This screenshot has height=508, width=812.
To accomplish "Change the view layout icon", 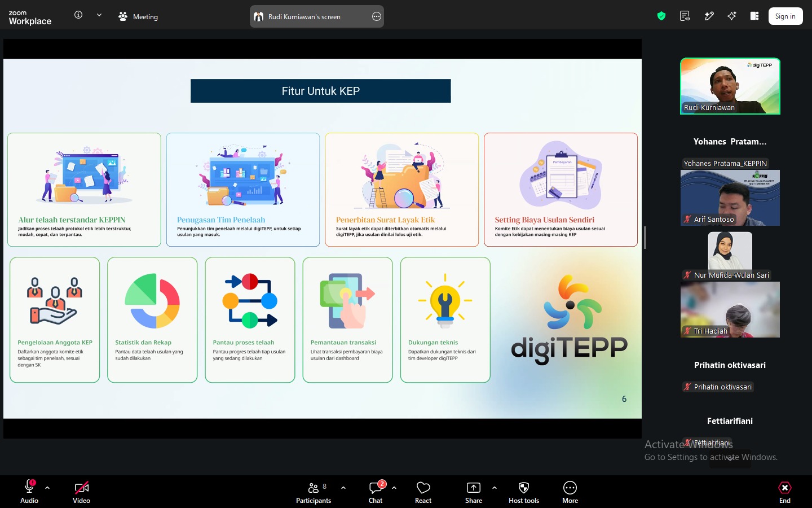I will coord(754,16).
